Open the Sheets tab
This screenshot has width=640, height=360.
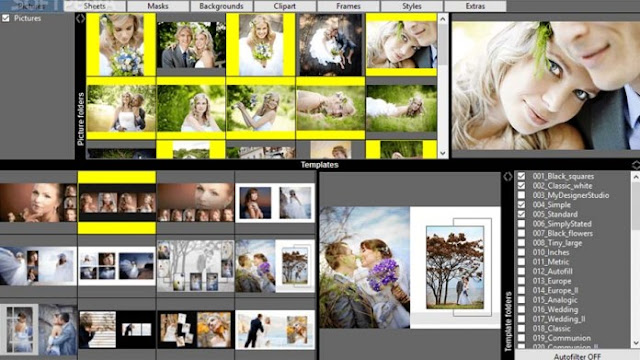pos(94,6)
